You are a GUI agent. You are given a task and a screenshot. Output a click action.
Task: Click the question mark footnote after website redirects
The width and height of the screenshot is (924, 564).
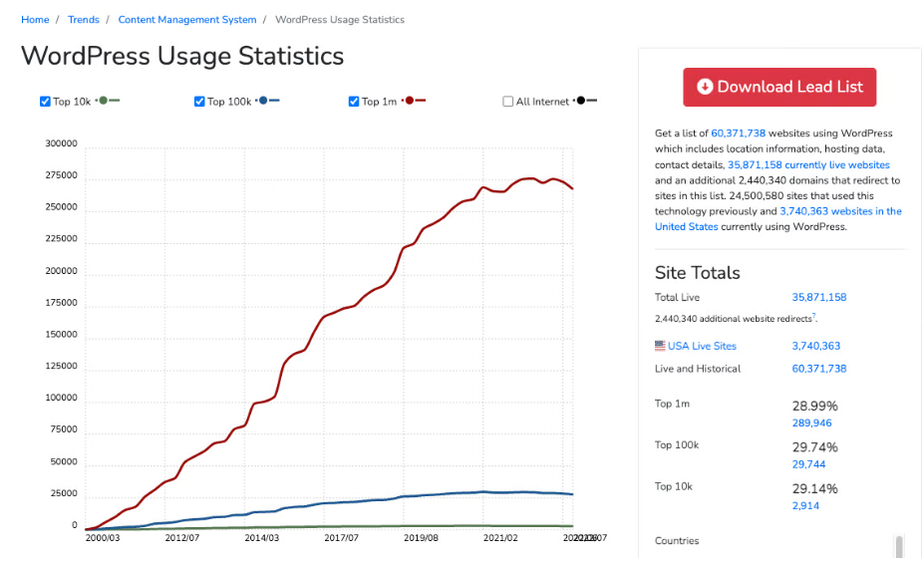(x=813, y=316)
